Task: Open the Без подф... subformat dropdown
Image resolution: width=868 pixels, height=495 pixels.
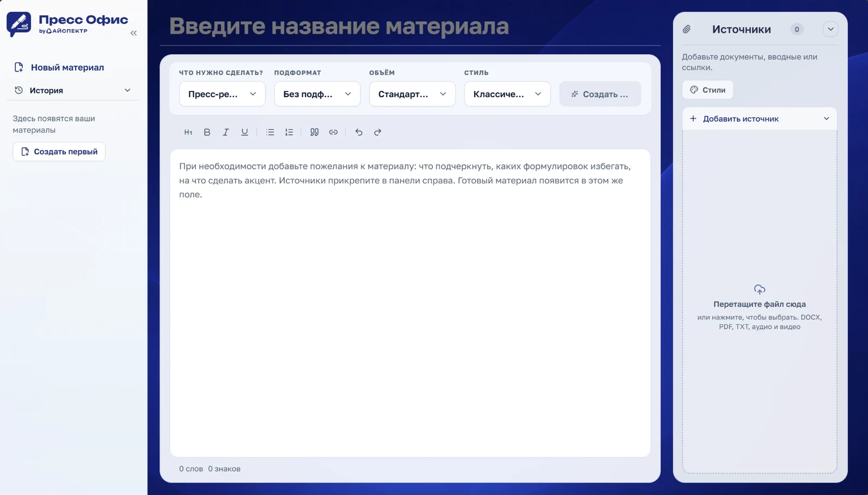Action: (x=317, y=94)
